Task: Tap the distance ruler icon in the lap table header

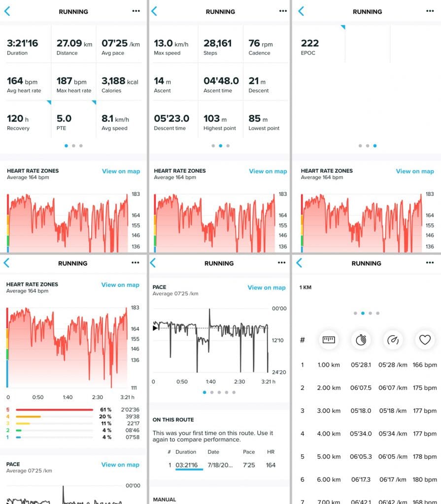Action: click(329, 340)
